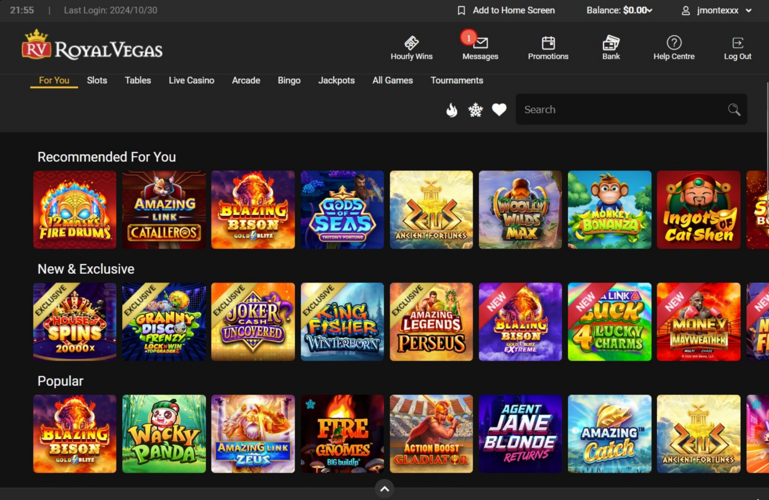Launch Woolly Wilds Max game
Viewport: 769px width, 500px height.
coord(520,210)
